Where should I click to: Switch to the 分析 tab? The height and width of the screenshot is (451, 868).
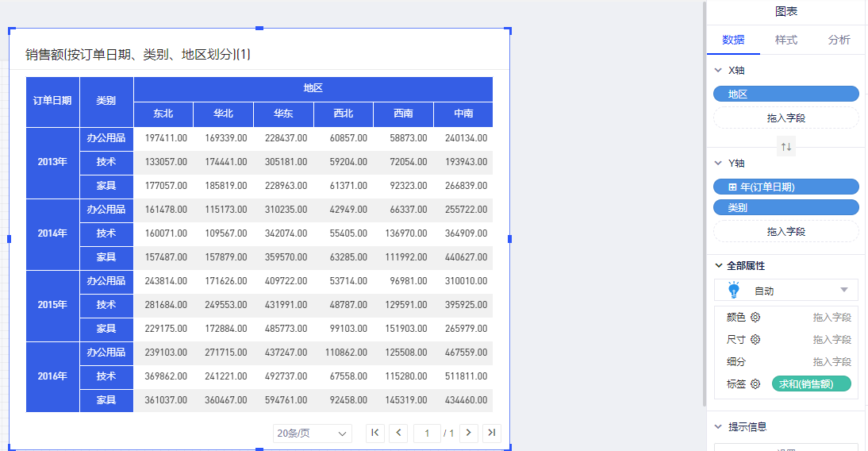tap(839, 40)
